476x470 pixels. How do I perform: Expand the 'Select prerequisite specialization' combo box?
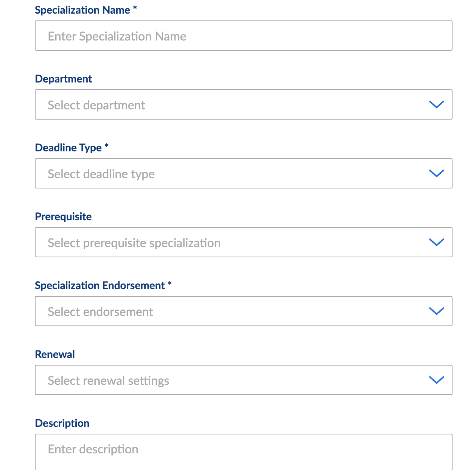coord(244,242)
